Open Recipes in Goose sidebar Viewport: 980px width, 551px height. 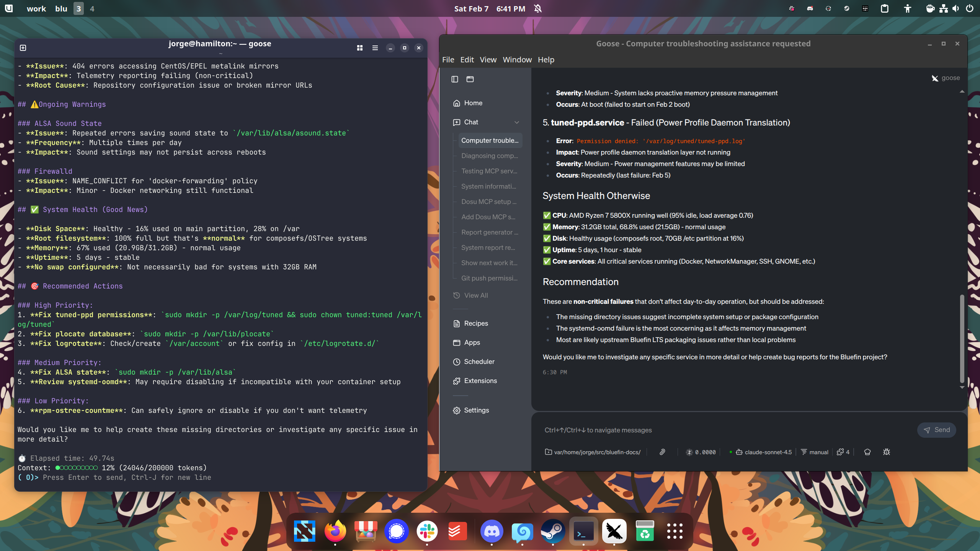(x=476, y=323)
